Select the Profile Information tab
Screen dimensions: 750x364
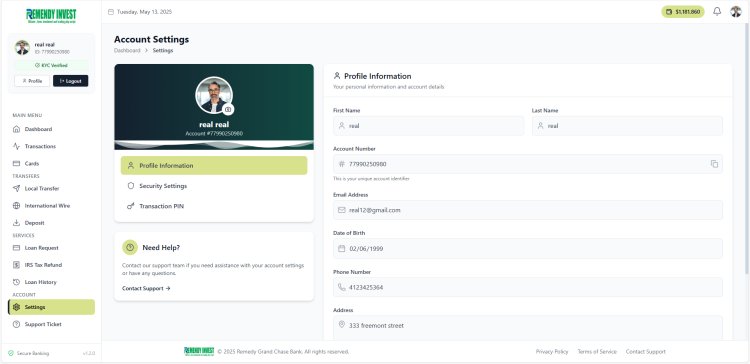[214, 165]
